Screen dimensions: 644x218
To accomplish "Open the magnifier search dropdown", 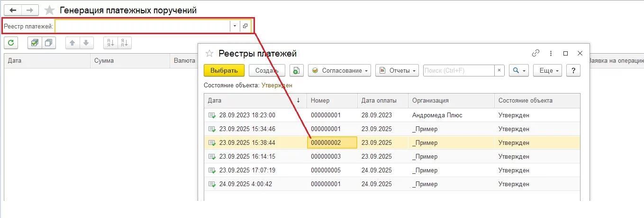I will pos(519,70).
